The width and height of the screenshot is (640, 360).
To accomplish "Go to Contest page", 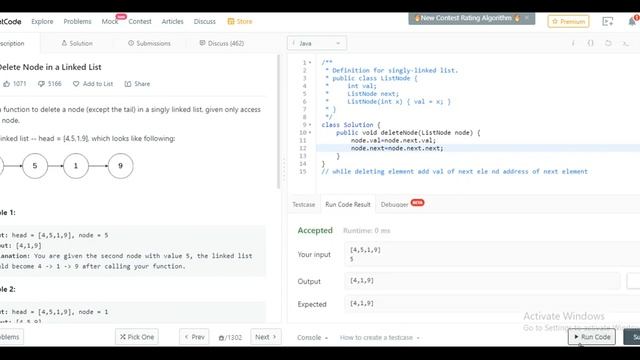I will (140, 22).
